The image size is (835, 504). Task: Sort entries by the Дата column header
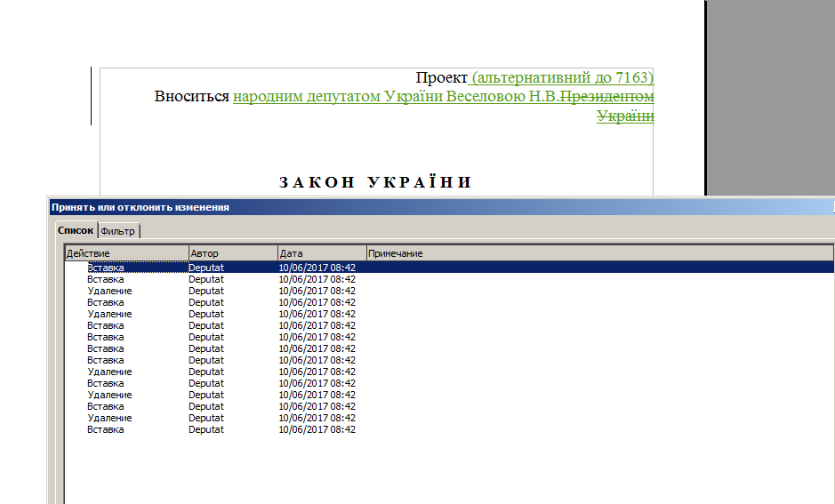click(x=322, y=253)
